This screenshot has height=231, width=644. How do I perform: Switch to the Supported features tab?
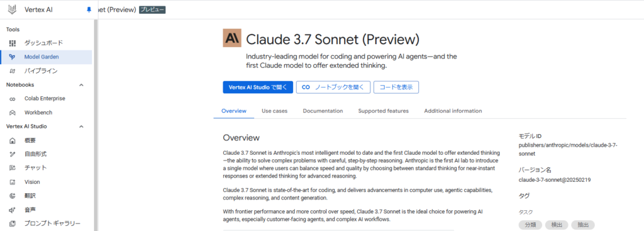(383, 111)
